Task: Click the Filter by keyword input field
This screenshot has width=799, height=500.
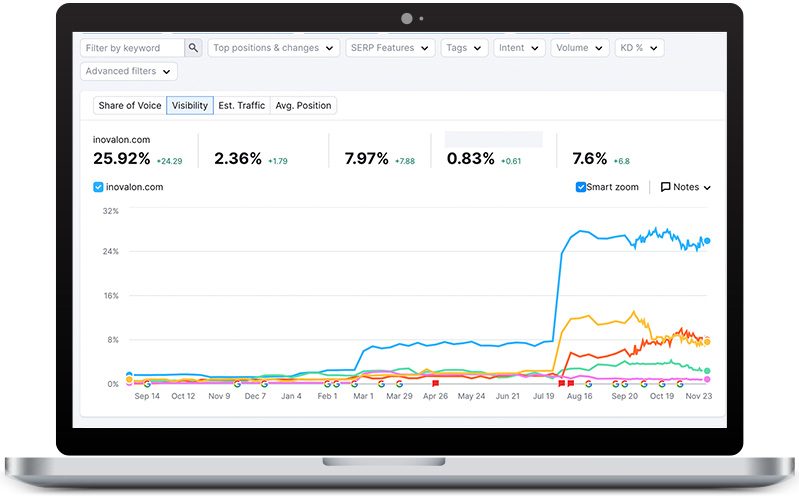Action: 132,48
